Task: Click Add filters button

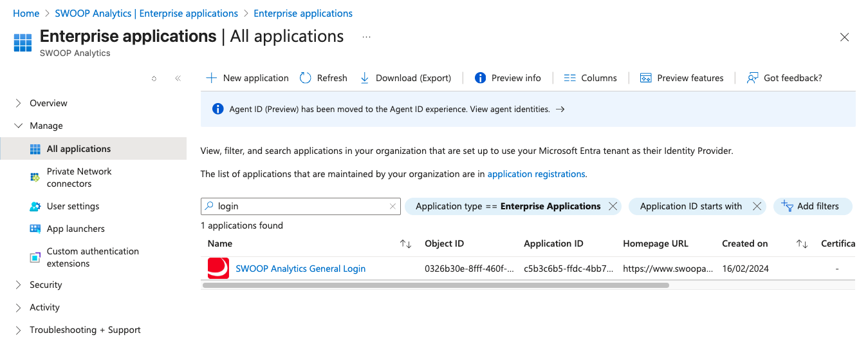Action: tap(813, 206)
